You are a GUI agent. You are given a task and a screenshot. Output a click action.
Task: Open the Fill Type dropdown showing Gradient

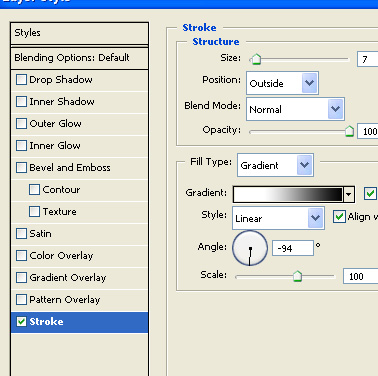[x=275, y=165]
